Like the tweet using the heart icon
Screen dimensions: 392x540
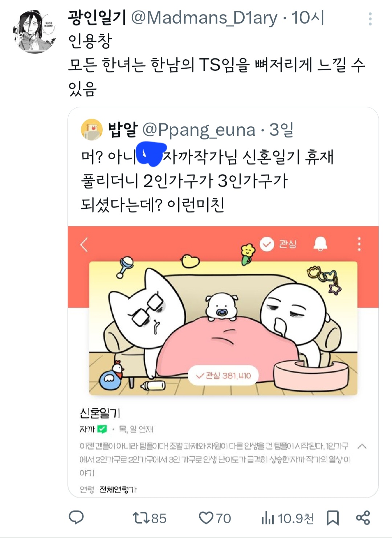pyautogui.click(x=215, y=518)
